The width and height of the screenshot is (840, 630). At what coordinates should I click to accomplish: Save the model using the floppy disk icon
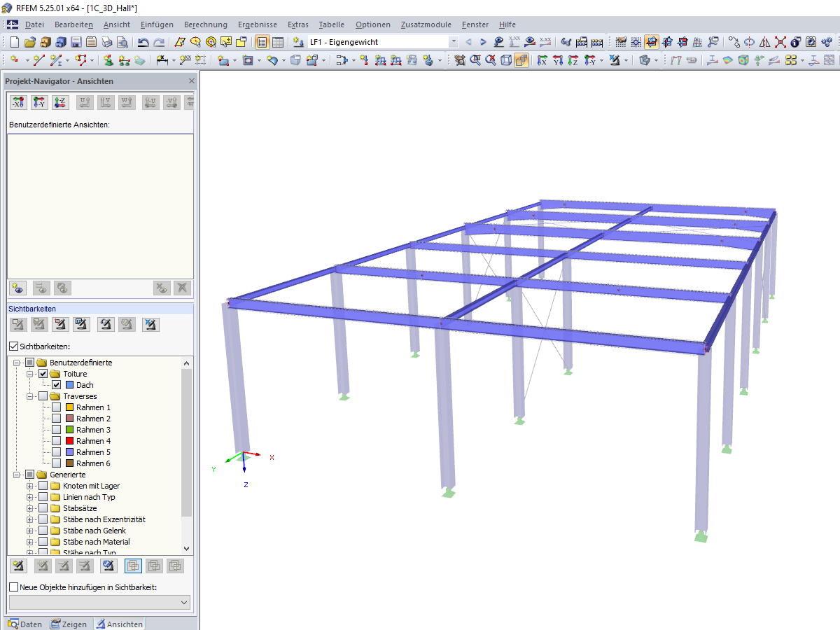click(x=76, y=42)
